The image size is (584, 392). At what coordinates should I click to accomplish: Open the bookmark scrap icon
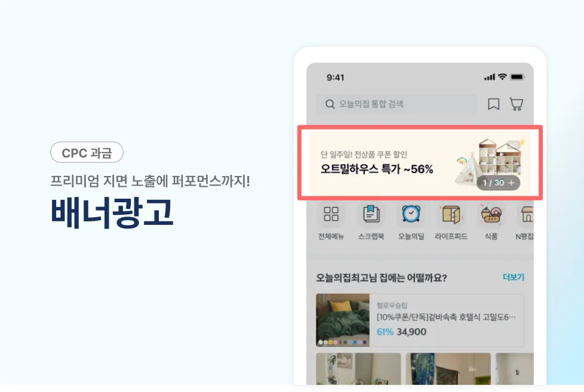coord(493,104)
